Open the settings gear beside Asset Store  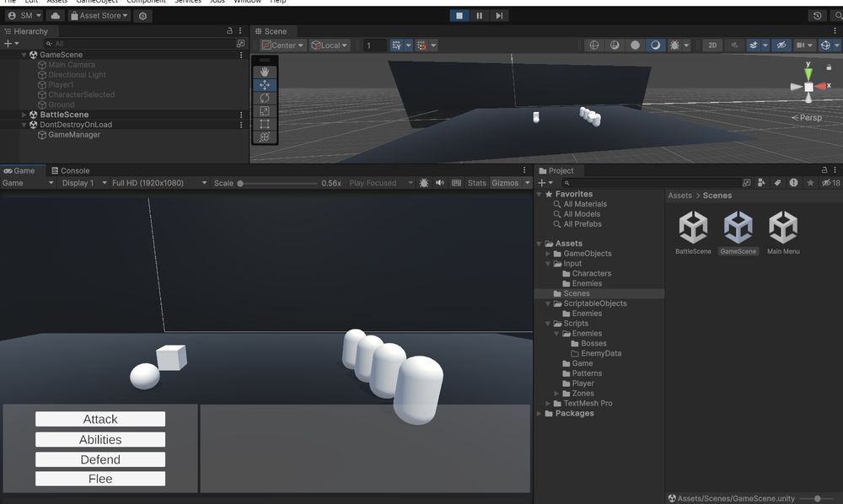pos(142,15)
